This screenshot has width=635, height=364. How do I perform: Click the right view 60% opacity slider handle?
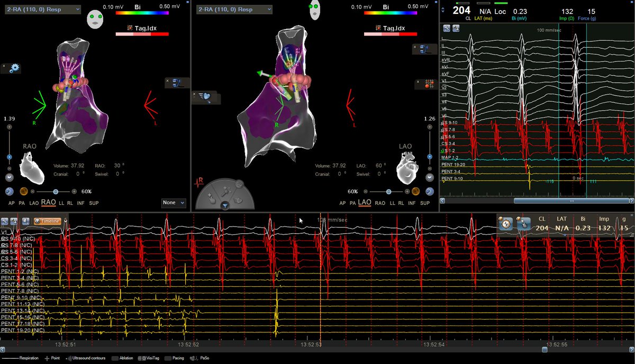(388, 191)
